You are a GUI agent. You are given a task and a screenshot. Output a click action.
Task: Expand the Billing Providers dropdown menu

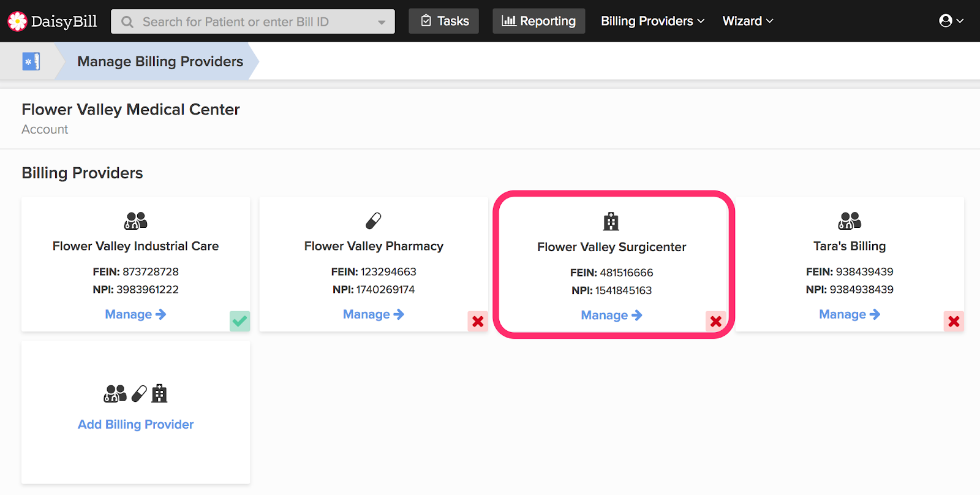click(x=652, y=21)
